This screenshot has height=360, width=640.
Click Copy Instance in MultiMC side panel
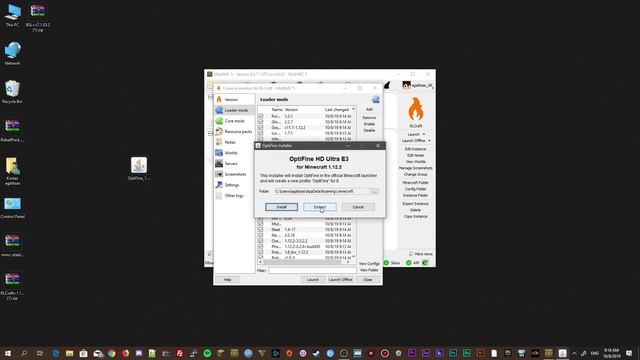[416, 216]
